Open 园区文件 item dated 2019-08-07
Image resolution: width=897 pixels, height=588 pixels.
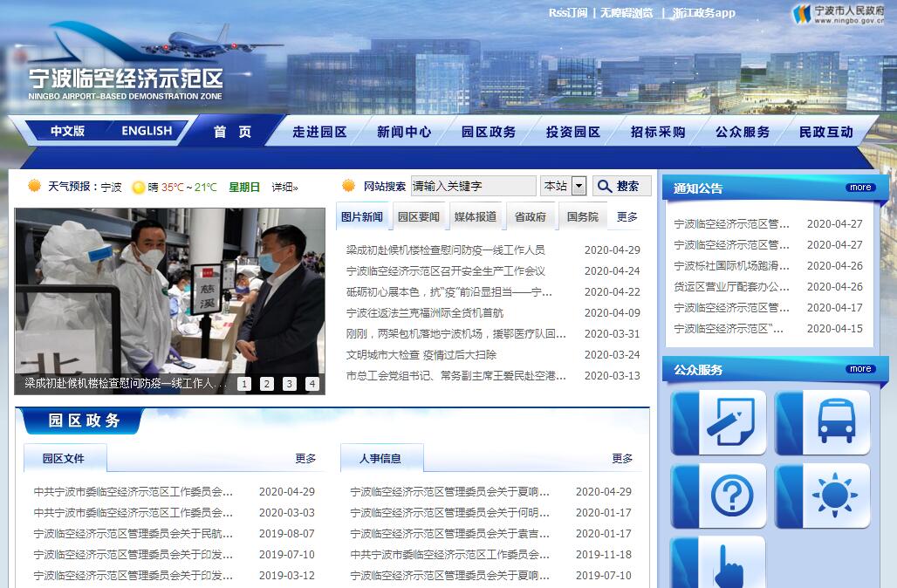point(134,534)
